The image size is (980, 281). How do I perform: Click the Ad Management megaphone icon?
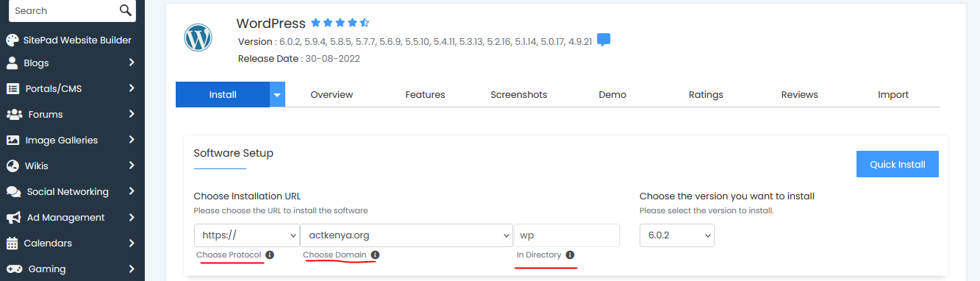tap(12, 217)
